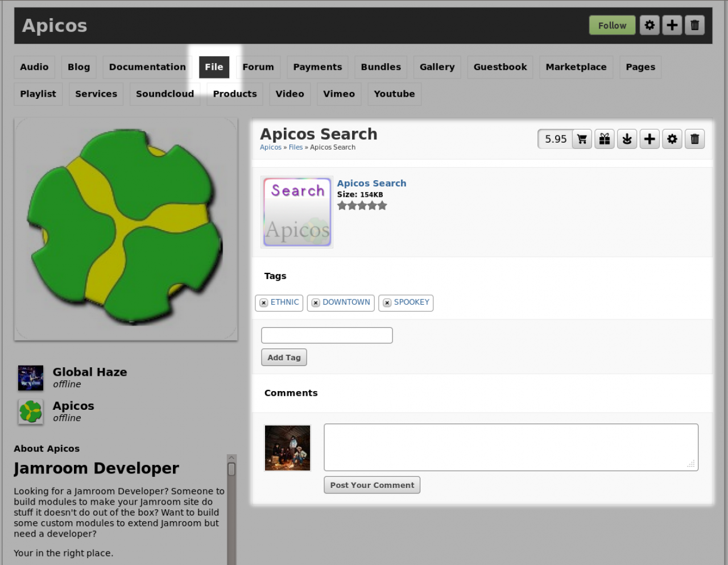The height and width of the screenshot is (565, 728).
Task: Open the Marketplace tab
Action: [576, 67]
